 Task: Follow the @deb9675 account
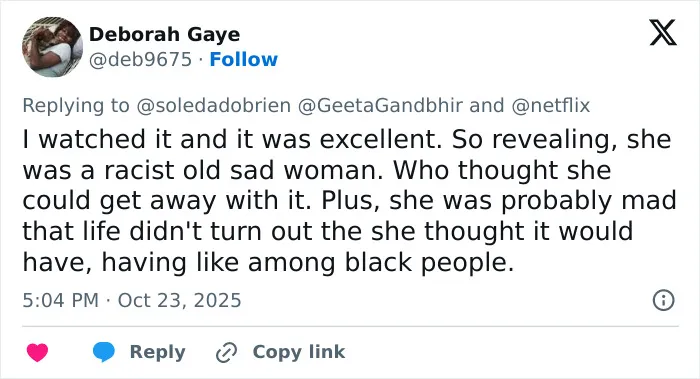coord(244,59)
